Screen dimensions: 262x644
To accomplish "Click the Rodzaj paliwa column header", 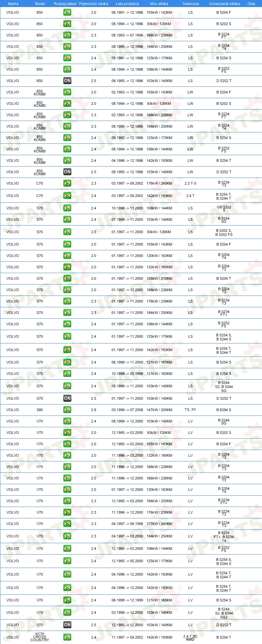I will pyautogui.click(x=65, y=4).
